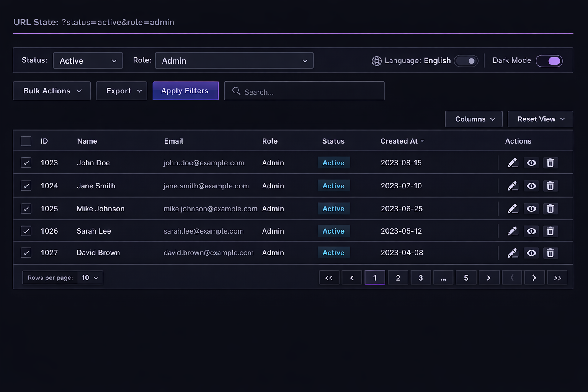Click the pencil icon for Sarah Lee
The width and height of the screenshot is (588, 392).
513,231
